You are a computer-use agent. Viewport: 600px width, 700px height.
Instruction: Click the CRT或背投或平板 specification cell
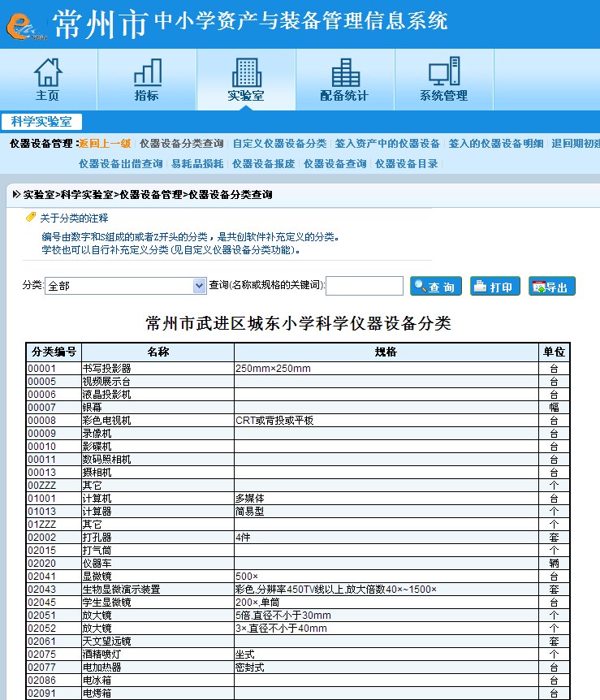click(x=386, y=421)
